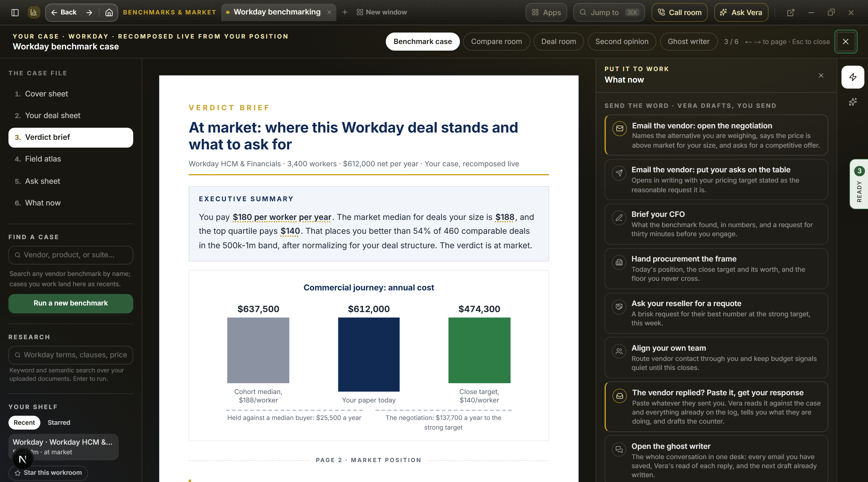The width and height of the screenshot is (868, 482).
Task: Open What now page in case file
Action: pos(71,203)
